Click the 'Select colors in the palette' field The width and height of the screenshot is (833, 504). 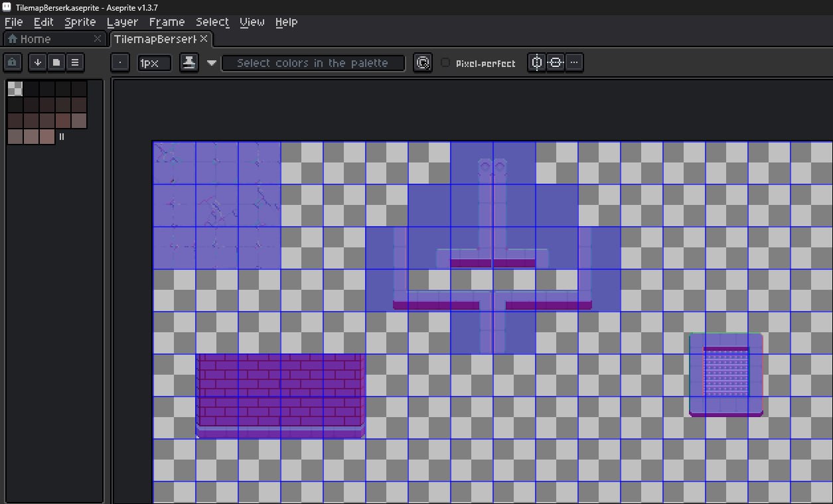(313, 63)
